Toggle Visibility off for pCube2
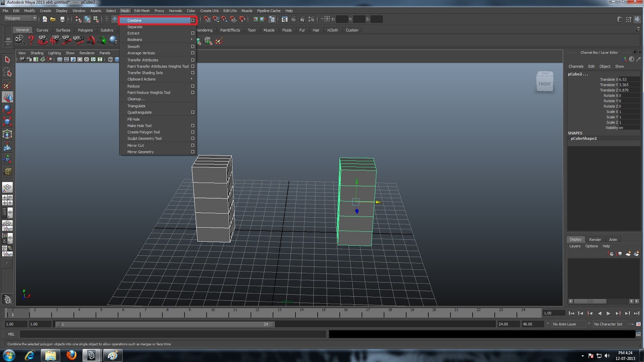Image resolution: width=644 pixels, height=362 pixels. click(622, 128)
